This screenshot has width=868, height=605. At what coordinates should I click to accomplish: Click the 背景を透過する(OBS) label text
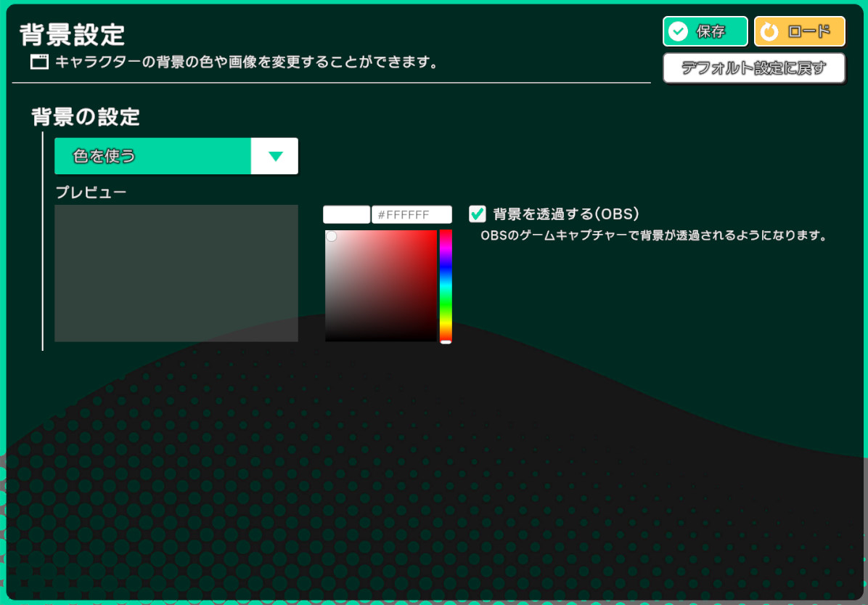click(x=565, y=214)
